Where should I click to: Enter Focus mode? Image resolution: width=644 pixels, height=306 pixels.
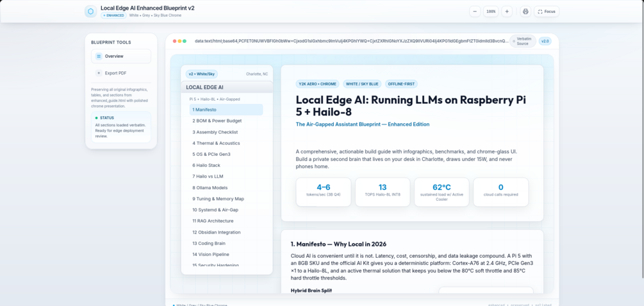point(546,12)
